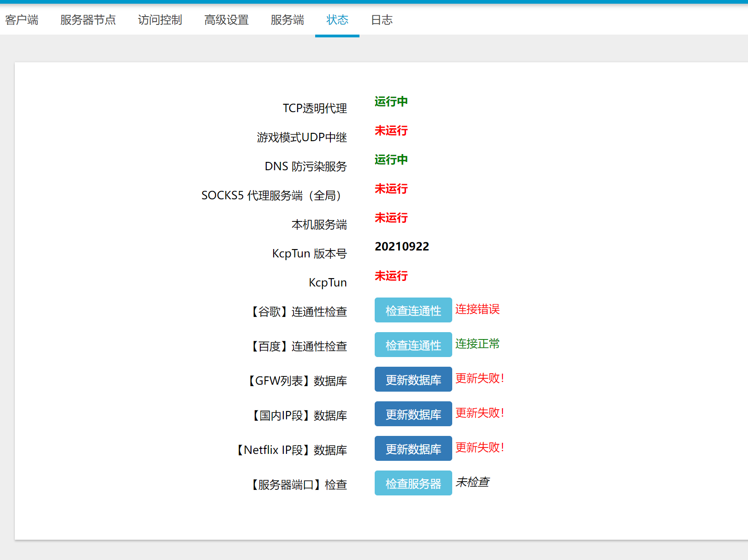This screenshot has width=748, height=560.
Task: Switch to the 服务端 tab
Action: click(287, 20)
